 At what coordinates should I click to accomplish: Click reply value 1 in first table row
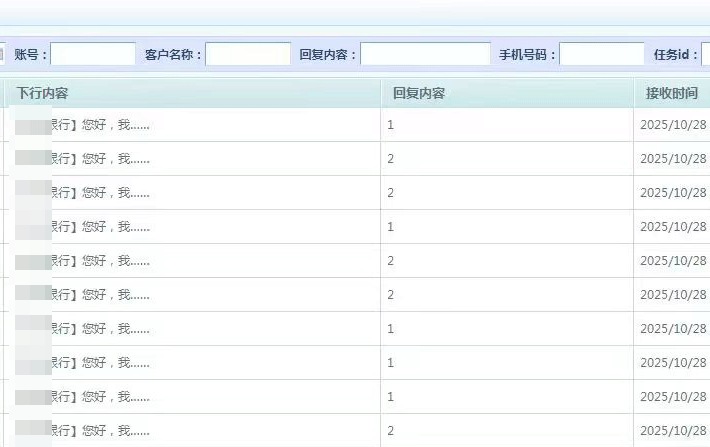coord(391,125)
